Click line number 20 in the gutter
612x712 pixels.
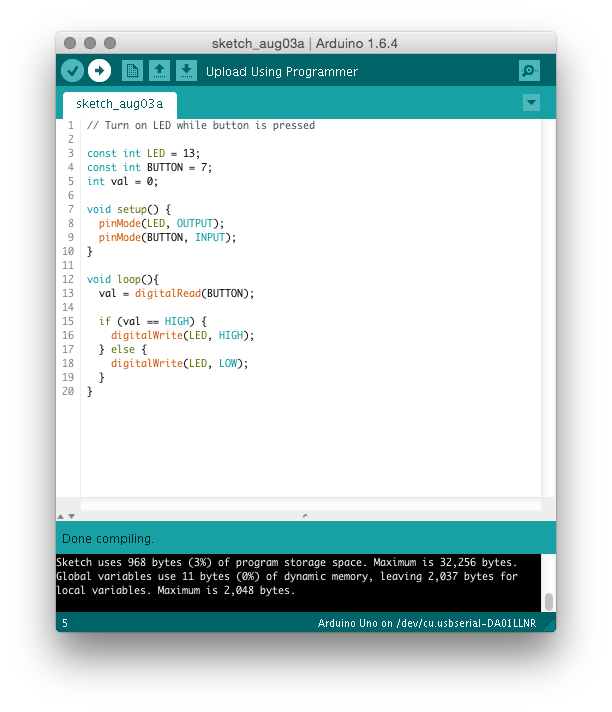click(68, 391)
